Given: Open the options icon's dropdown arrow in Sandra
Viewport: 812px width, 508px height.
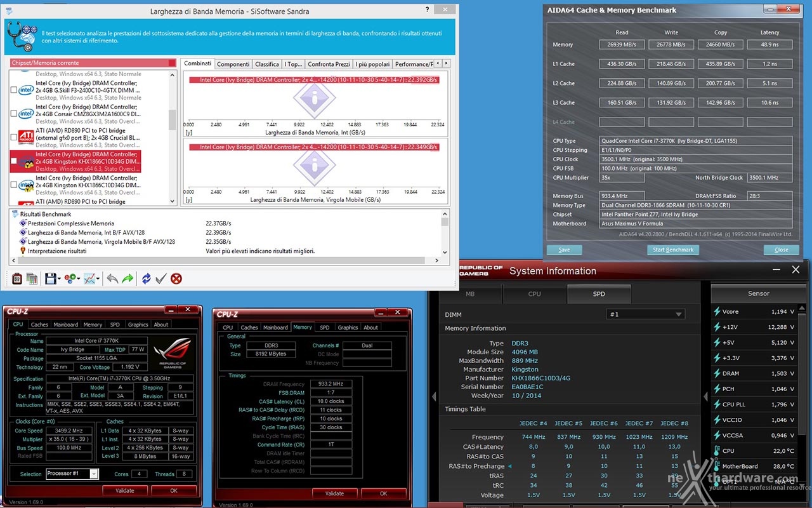Looking at the screenshot, I should [x=79, y=279].
